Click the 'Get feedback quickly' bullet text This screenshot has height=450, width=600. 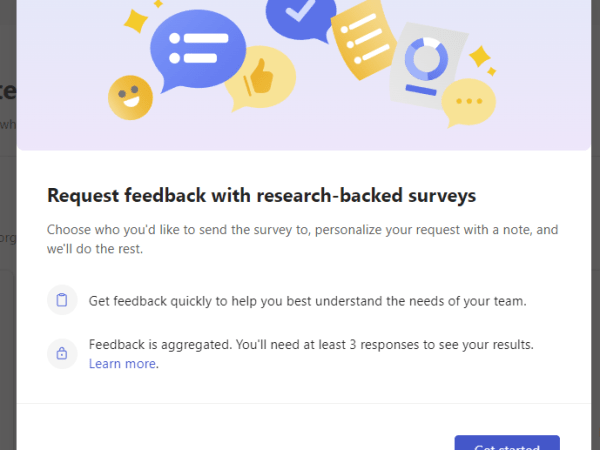coord(307,300)
